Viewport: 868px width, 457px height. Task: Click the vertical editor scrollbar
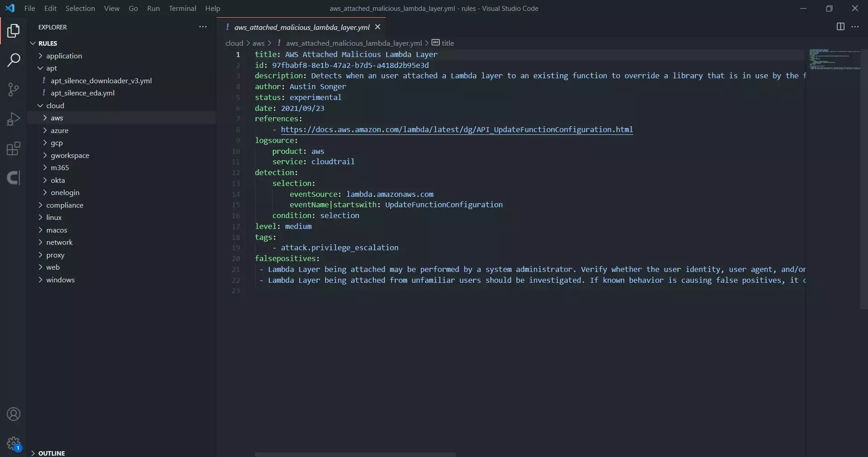coord(864,178)
